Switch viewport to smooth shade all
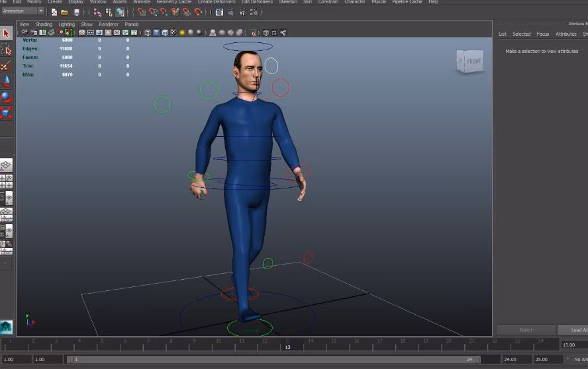Image resolution: width=588 pixels, height=369 pixels. [156, 32]
